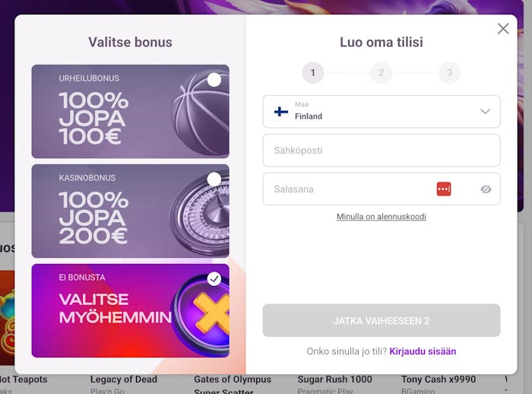Screen dimensions: 532x394
Task: Focus the Sähköposti email field
Action: pyautogui.click(x=382, y=150)
